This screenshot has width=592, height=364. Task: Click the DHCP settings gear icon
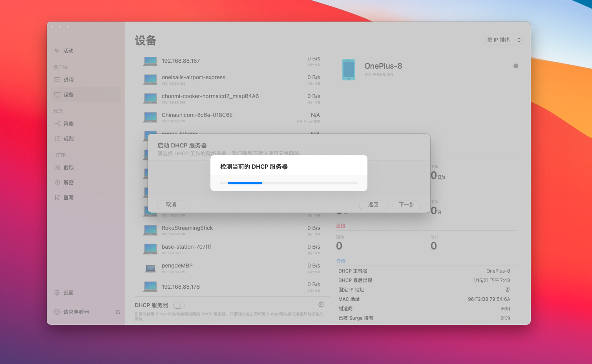click(321, 304)
